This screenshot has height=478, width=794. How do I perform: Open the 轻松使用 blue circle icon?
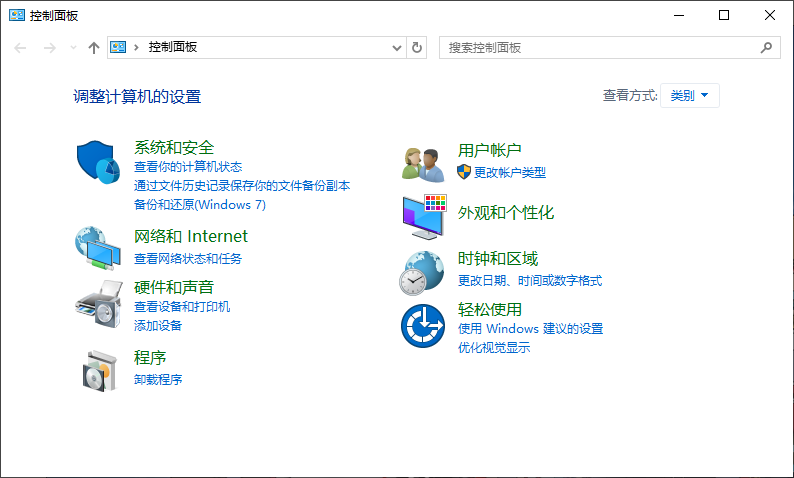pyautogui.click(x=423, y=326)
